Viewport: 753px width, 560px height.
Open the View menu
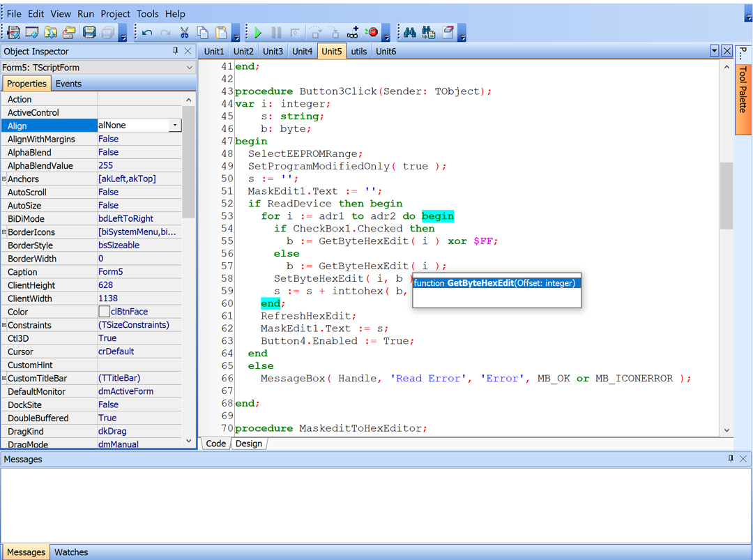click(x=61, y=14)
